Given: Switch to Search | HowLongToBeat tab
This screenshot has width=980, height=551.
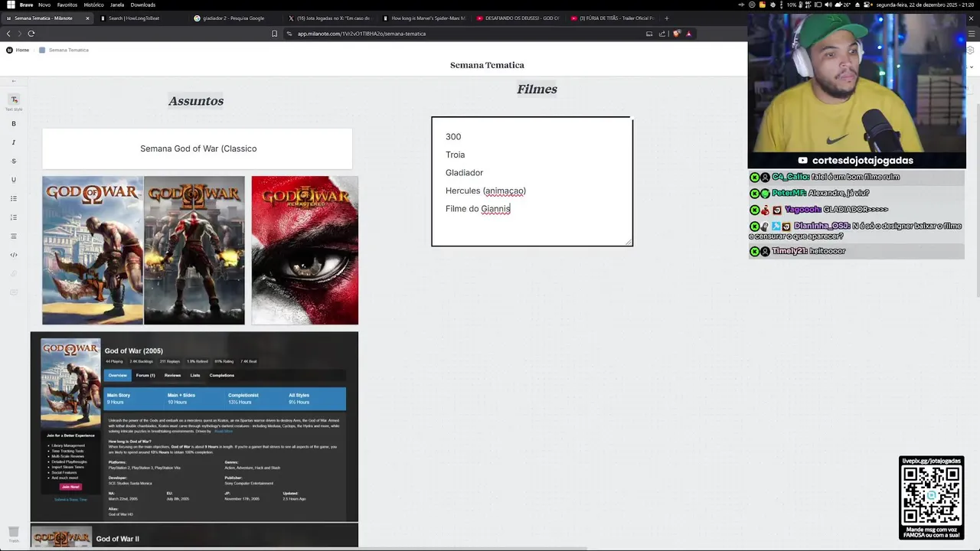Looking at the screenshot, I should tap(142, 18).
